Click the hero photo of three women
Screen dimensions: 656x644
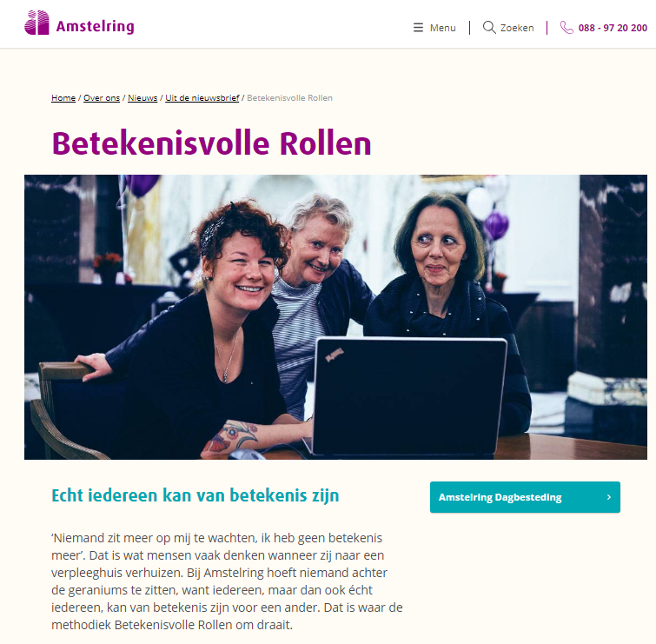(x=335, y=316)
